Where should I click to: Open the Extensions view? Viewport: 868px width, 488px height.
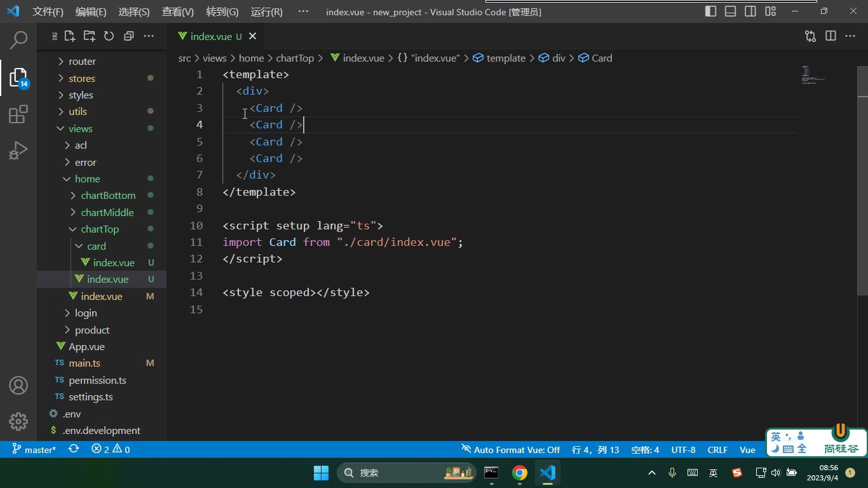point(18,114)
